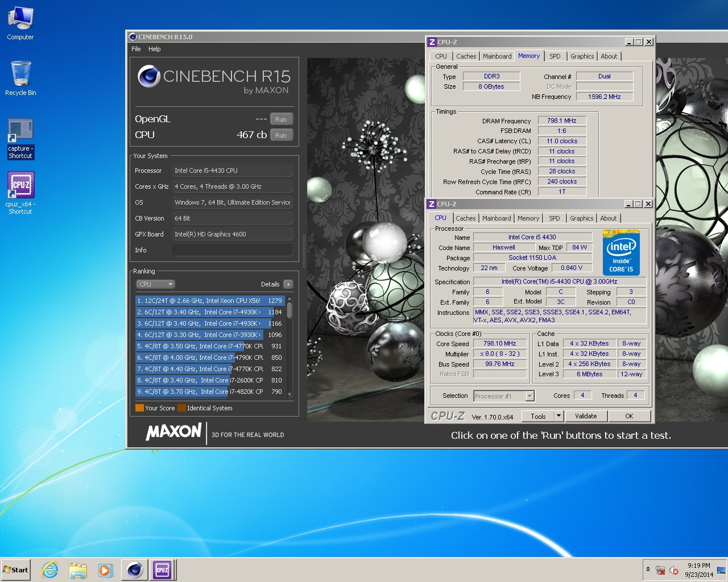Click the orange Your Score swatch
Image resolution: width=728 pixels, height=582 pixels.
tap(139, 408)
